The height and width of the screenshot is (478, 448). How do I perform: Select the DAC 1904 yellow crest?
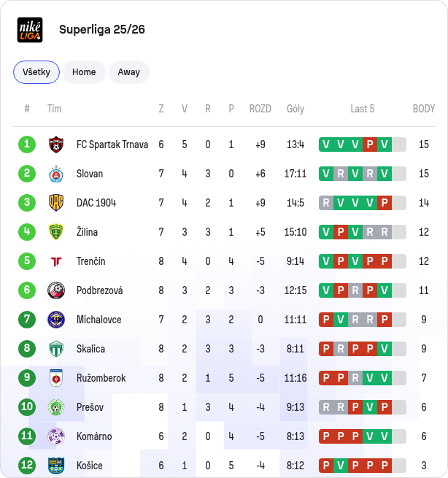pos(56,203)
